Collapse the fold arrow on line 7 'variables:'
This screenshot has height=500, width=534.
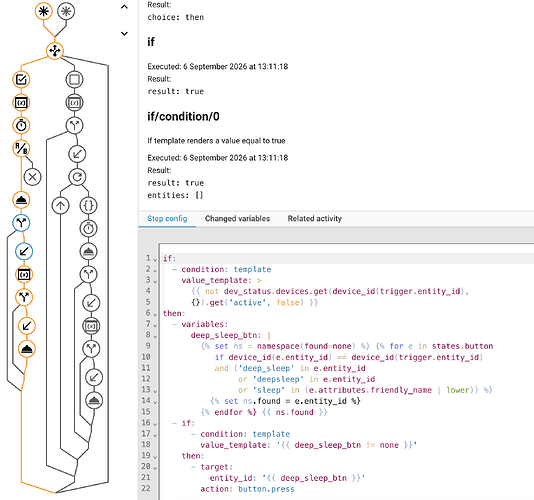155,325
